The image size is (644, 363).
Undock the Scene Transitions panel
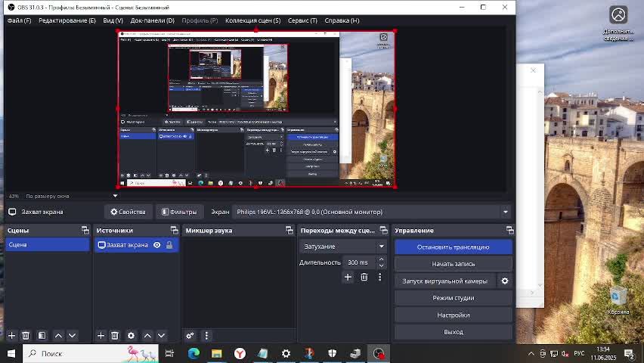[x=384, y=230]
